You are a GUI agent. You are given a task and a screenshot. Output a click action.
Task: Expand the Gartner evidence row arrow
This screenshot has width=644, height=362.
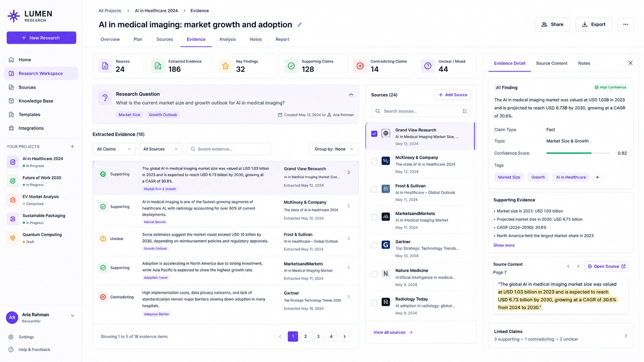pyautogui.click(x=349, y=297)
